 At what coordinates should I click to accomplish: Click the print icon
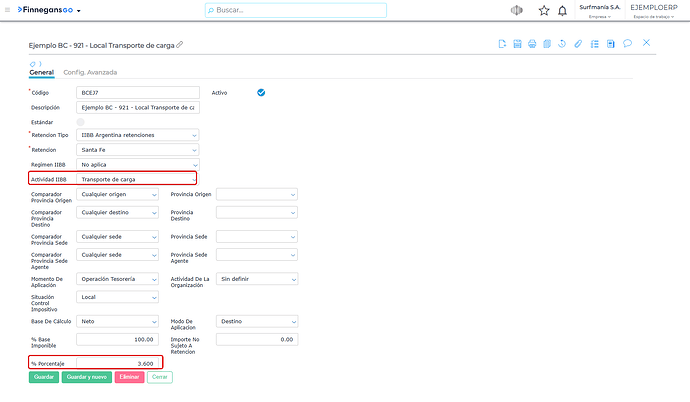532,44
